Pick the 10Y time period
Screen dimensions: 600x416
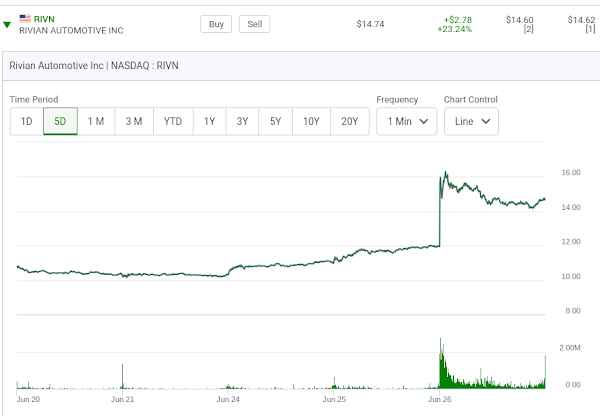tap(311, 121)
